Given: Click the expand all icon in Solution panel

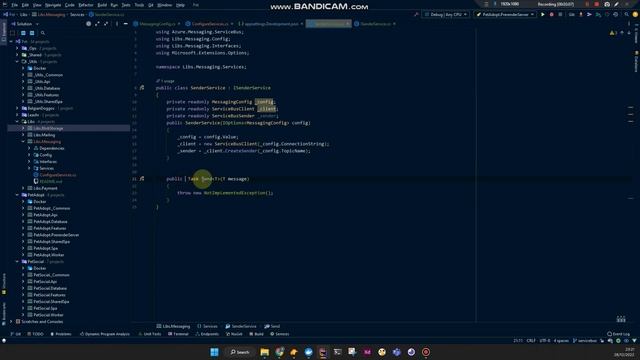Looking at the screenshot, I should (x=97, y=24).
